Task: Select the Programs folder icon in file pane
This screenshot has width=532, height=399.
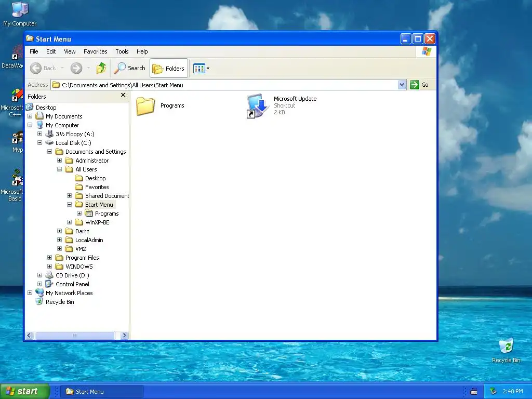Action: pos(145,106)
